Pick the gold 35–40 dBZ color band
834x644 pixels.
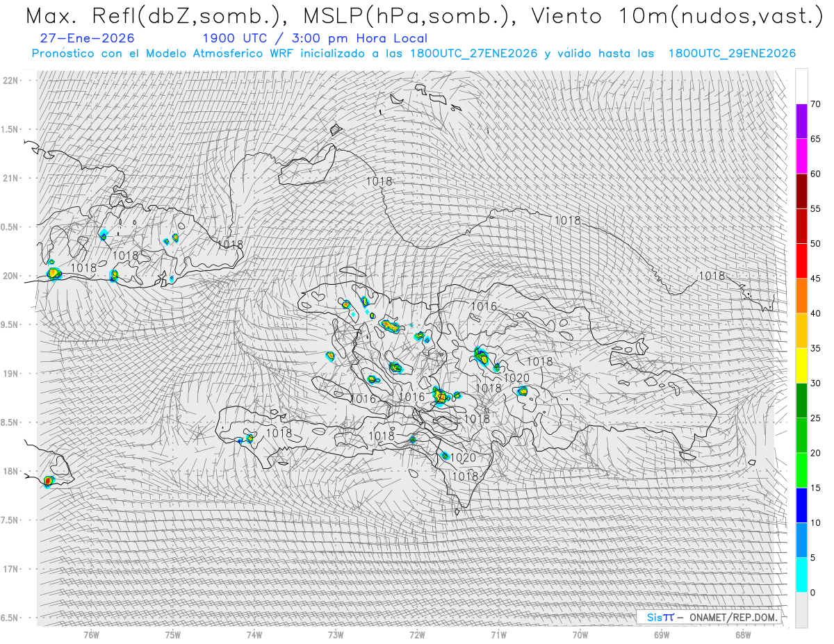click(801, 331)
